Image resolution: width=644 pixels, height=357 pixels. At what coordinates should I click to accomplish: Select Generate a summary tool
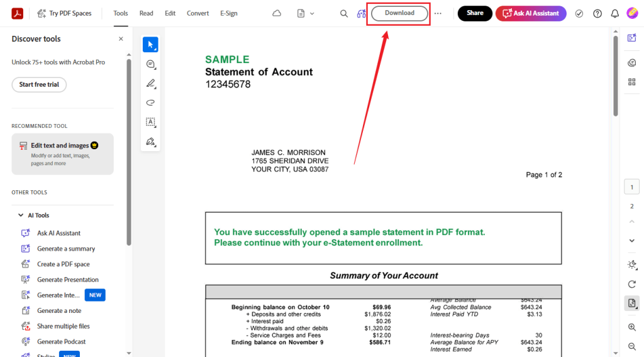66,249
